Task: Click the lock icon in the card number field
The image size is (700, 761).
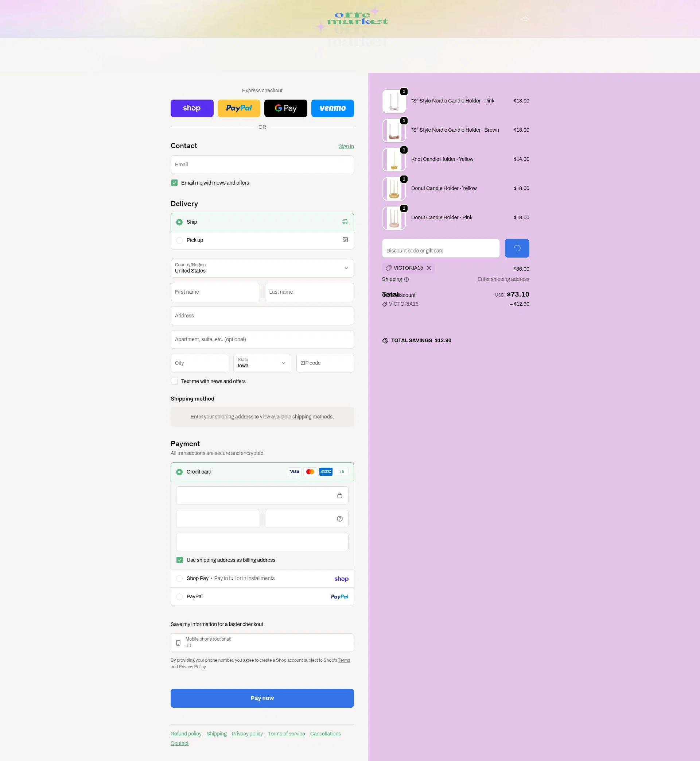Action: pos(339,495)
